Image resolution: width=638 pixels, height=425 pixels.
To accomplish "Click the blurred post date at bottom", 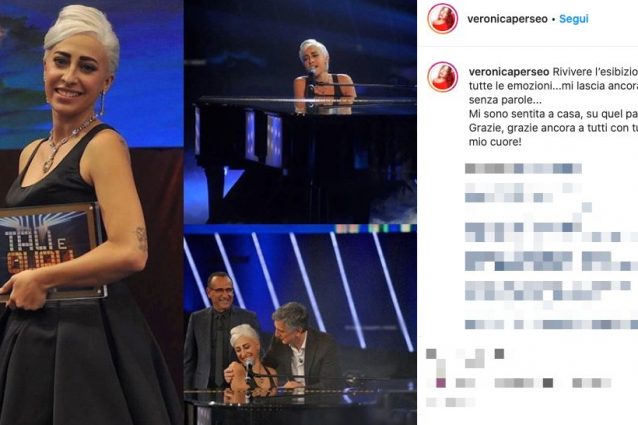I will [x=450, y=403].
